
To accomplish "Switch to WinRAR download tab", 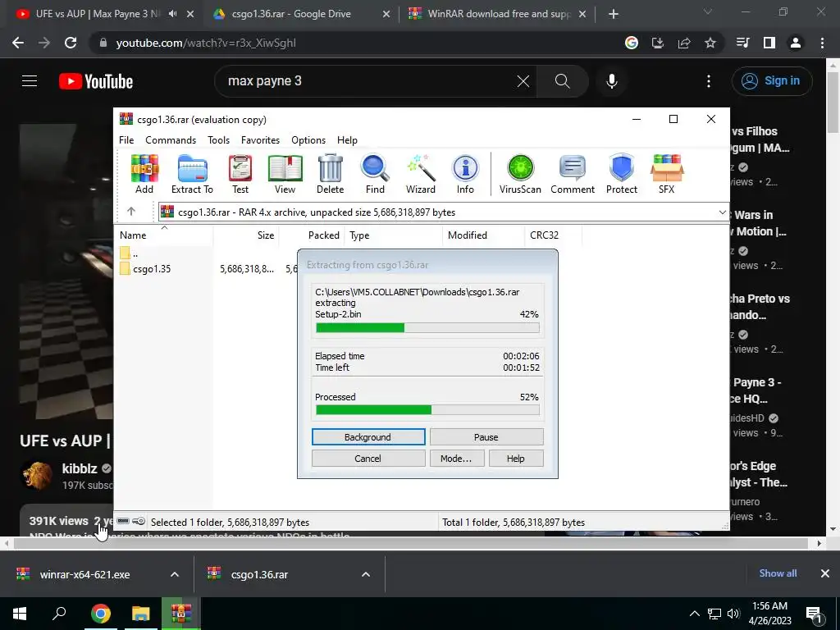I will pyautogui.click(x=498, y=14).
